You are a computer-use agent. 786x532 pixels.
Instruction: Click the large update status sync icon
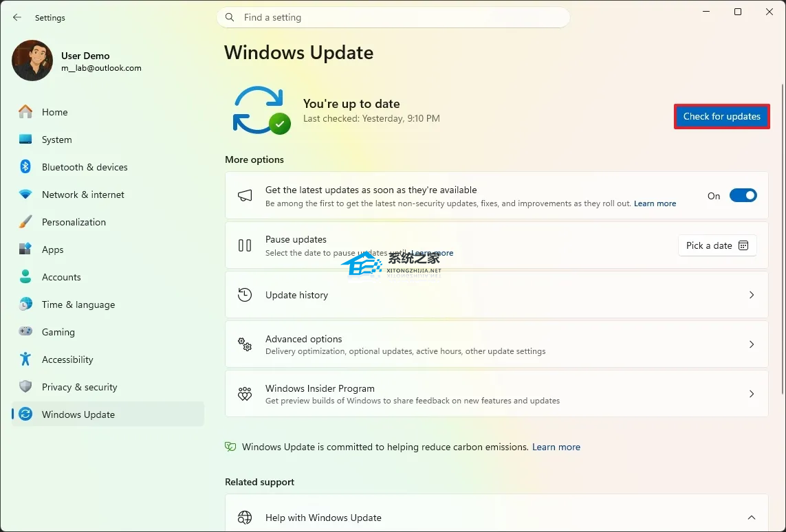click(261, 110)
